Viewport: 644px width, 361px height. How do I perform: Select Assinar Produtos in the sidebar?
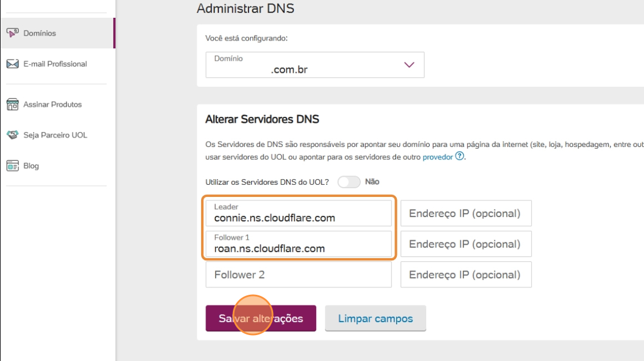pyautogui.click(x=52, y=104)
